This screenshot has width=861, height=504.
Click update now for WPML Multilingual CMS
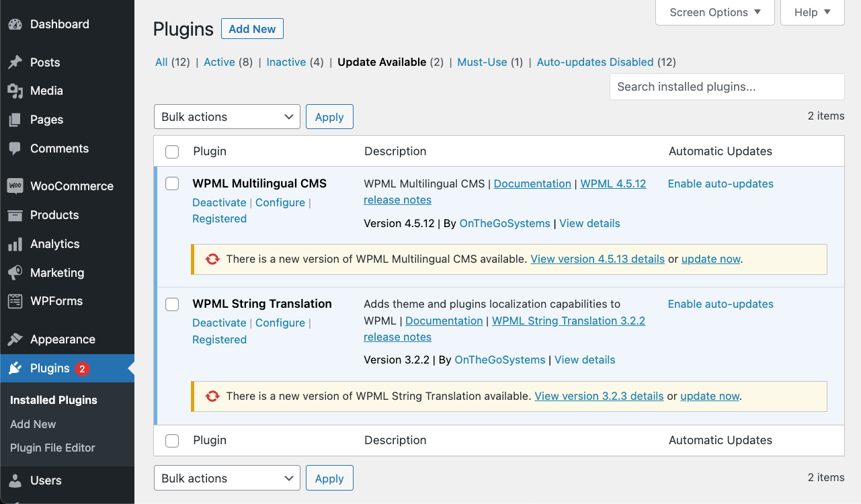coord(711,259)
